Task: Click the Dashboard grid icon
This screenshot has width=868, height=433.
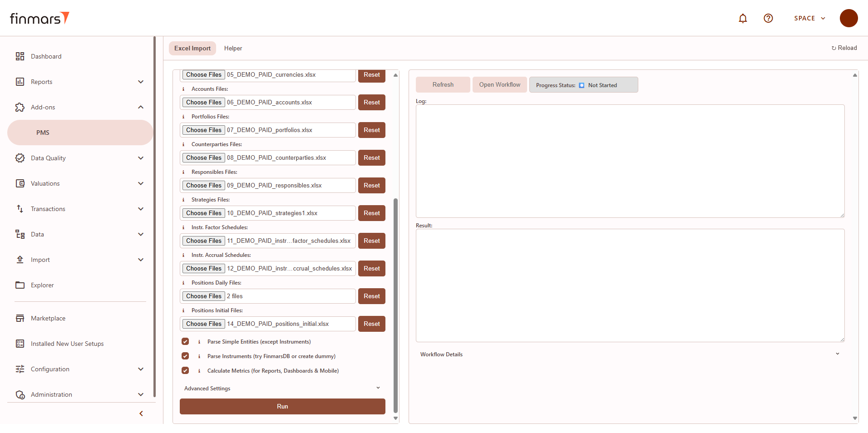Action: click(20, 56)
